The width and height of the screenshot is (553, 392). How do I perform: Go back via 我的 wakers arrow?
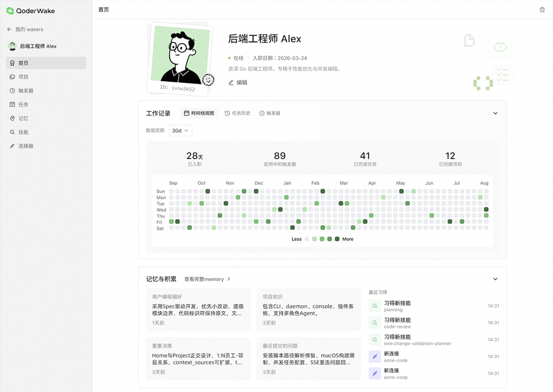9,29
